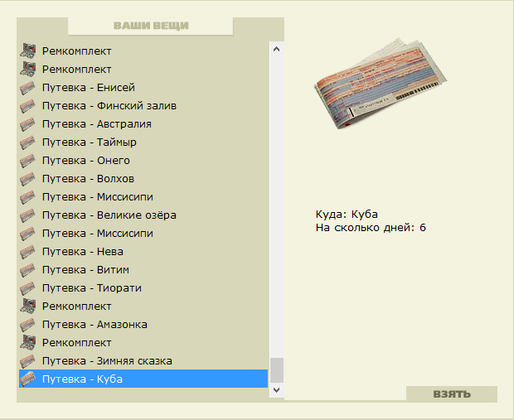Select the ticket icon of Путевка - Тиорати

pos(27,288)
